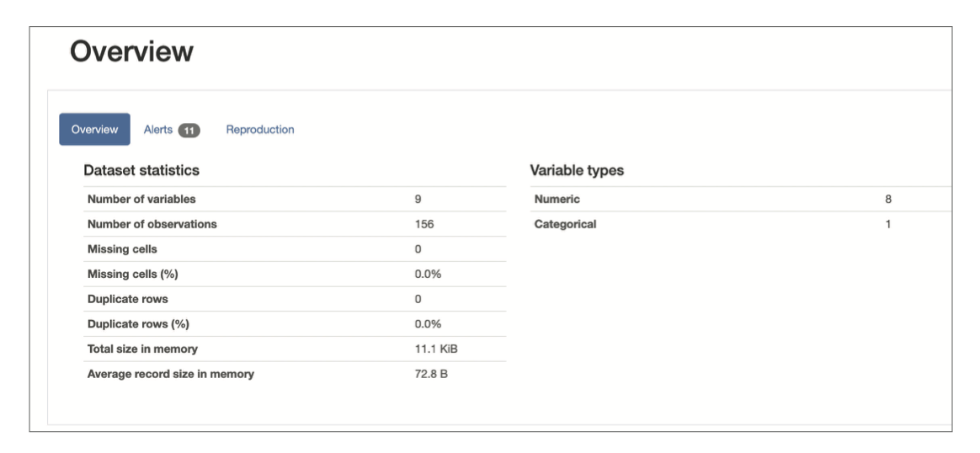Click the 72.8 B record size value
Viewport: 980px width, 453px height.
432,374
